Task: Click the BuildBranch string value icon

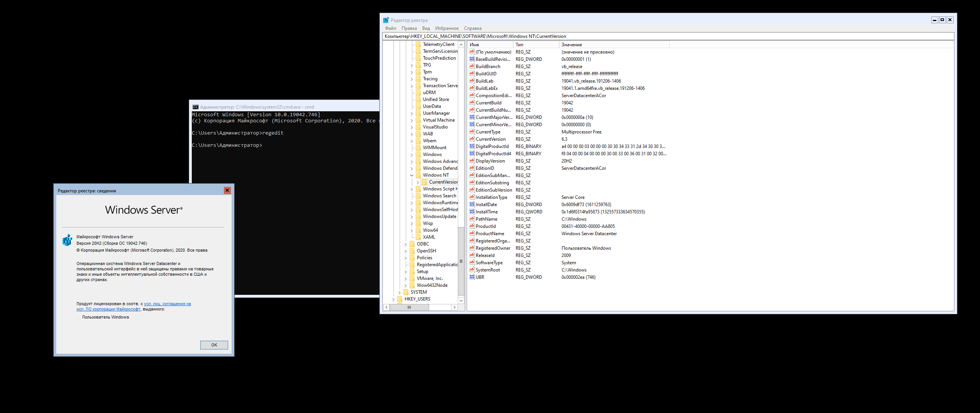Action: click(472, 67)
